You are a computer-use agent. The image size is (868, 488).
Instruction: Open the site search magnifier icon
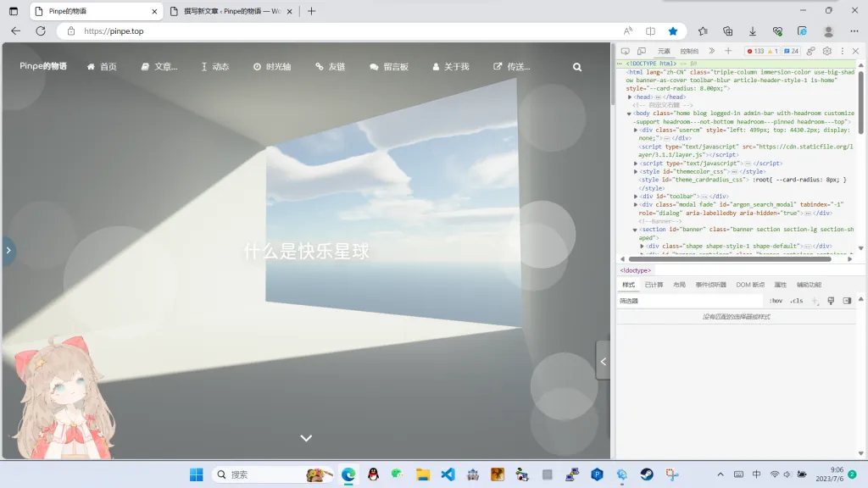577,67
